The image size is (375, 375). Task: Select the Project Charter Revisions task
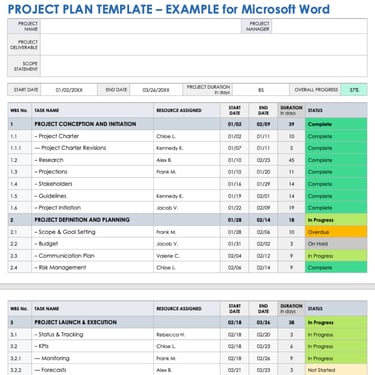[x=73, y=148]
